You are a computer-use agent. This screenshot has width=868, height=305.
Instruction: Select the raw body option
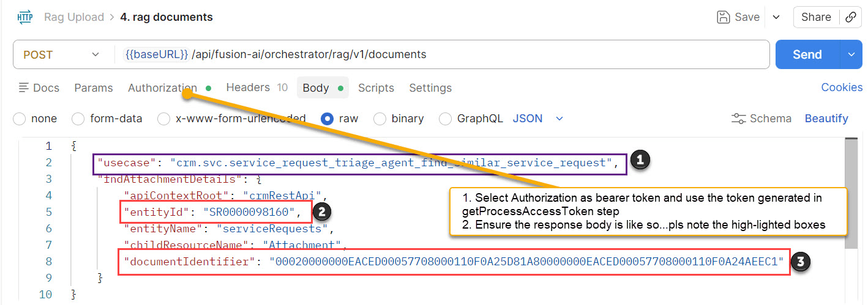point(327,119)
